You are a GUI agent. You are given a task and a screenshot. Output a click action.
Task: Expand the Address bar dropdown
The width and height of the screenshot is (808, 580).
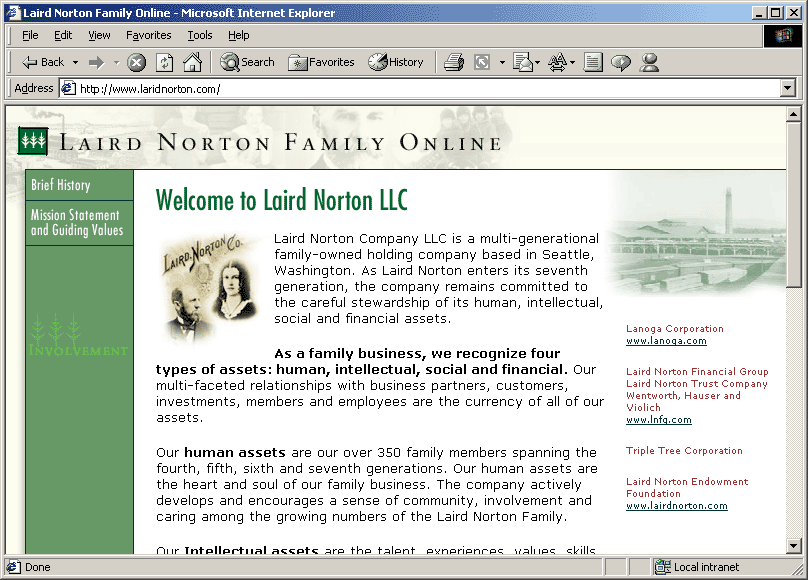pos(787,89)
